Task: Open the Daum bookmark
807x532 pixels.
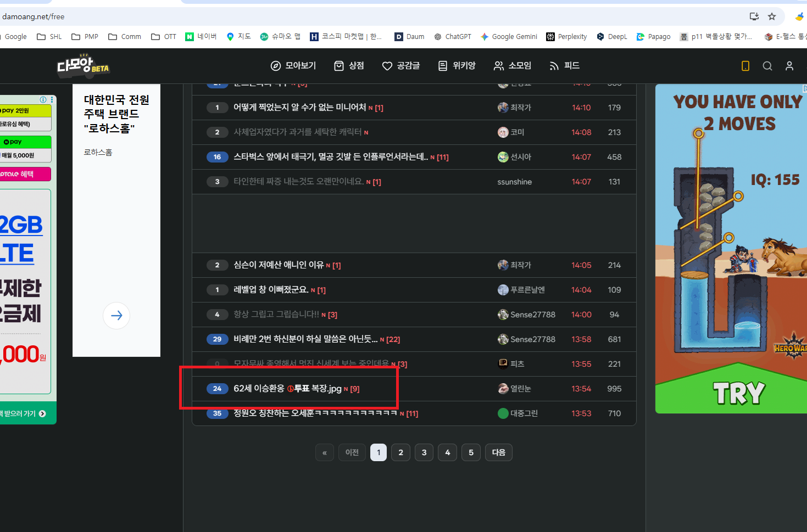Action: 410,37
